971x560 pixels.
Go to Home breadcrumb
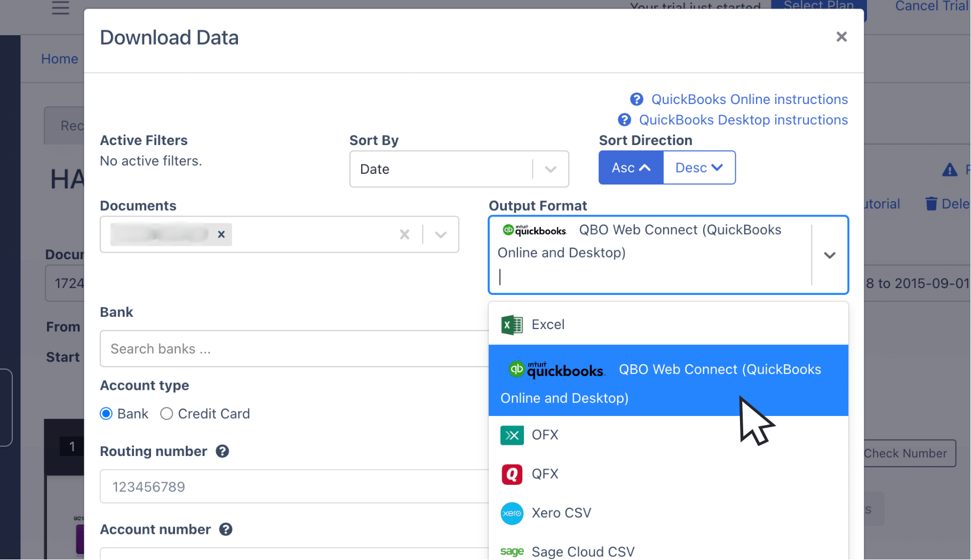[59, 59]
